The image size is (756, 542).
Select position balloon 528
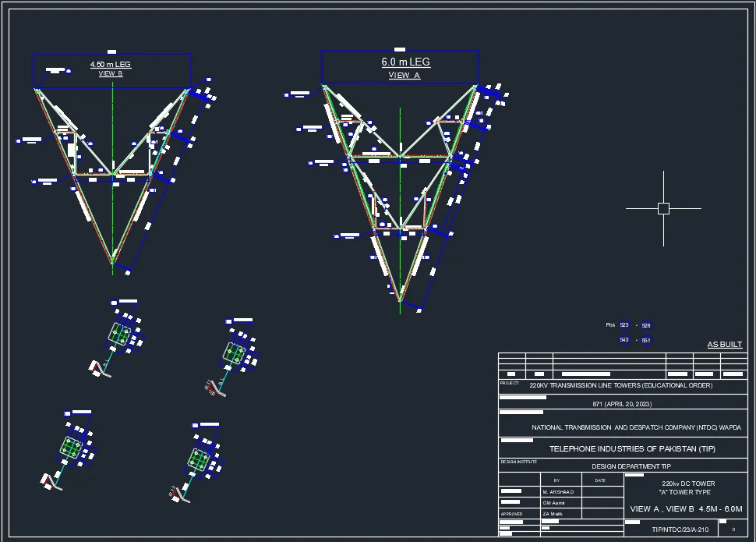(x=646, y=325)
